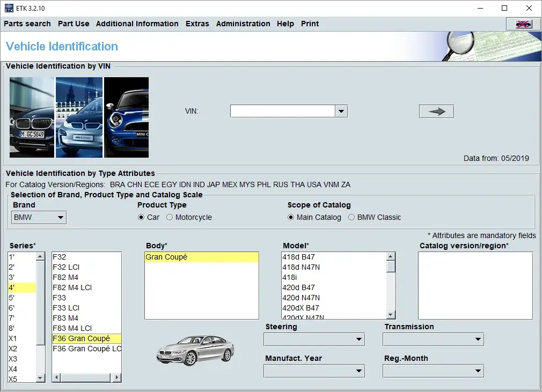Open the VIN combo box dropdown arrow
This screenshot has width=542, height=392.
(x=341, y=111)
